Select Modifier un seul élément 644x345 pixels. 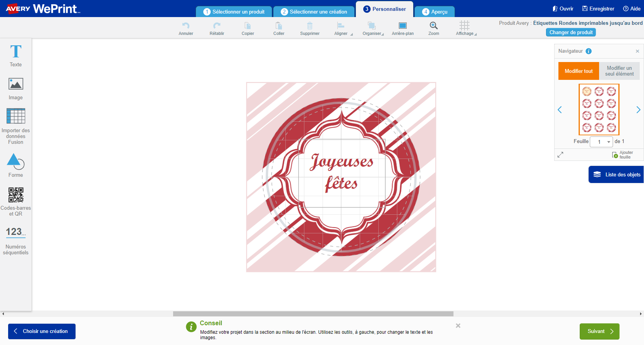click(x=619, y=71)
